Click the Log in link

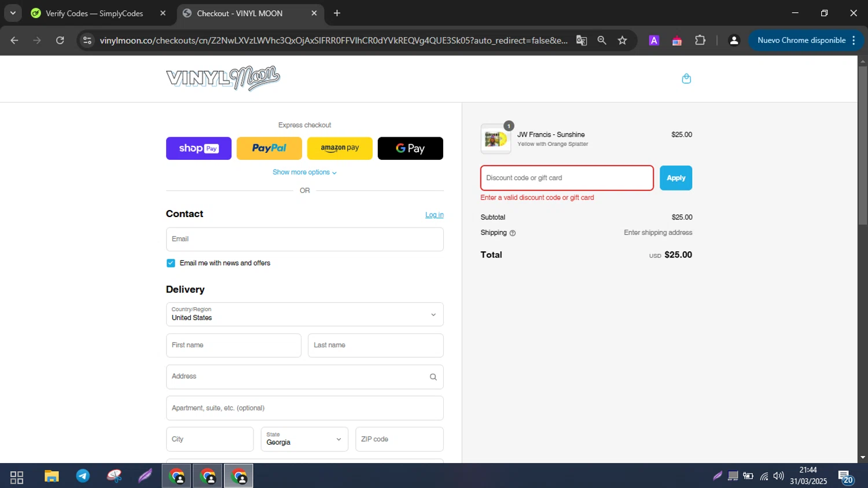click(x=435, y=215)
